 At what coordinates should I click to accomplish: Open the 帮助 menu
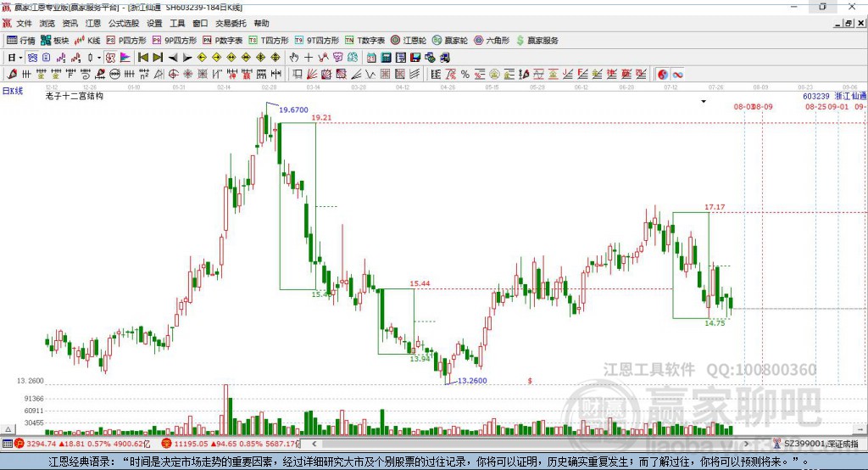261,23
